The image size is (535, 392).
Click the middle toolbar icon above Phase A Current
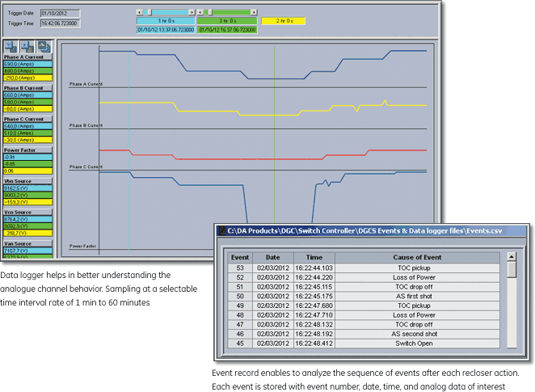[27, 47]
